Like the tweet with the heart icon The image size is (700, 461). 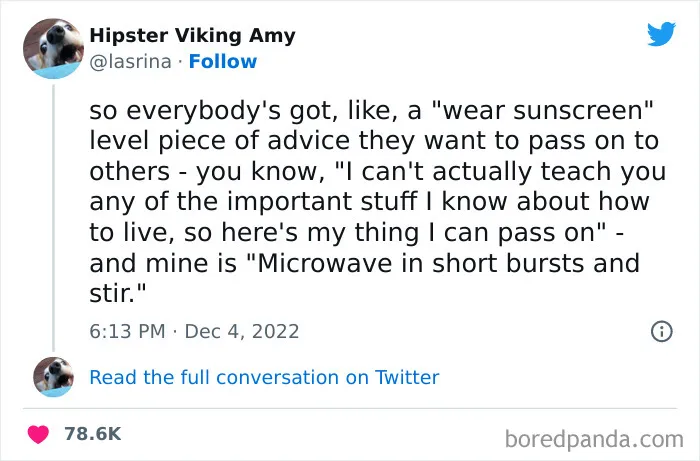pos(38,434)
